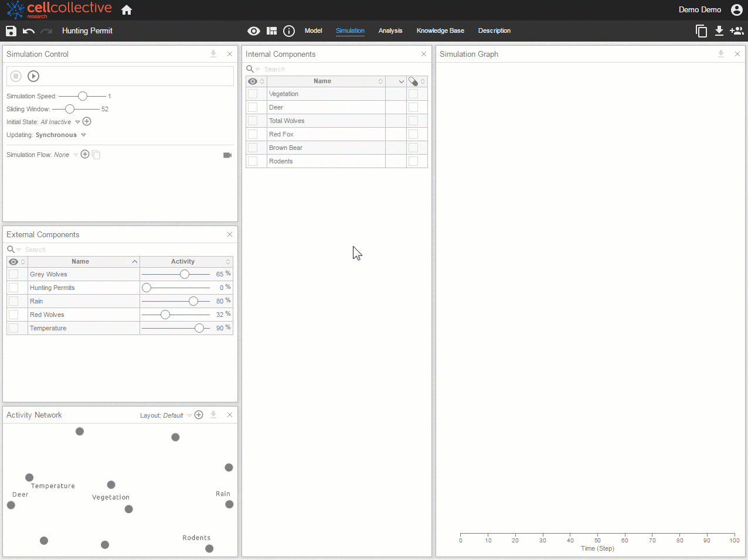748x560 pixels.
Task: Open the Simulation Flow dropdown
Action: tap(76, 155)
